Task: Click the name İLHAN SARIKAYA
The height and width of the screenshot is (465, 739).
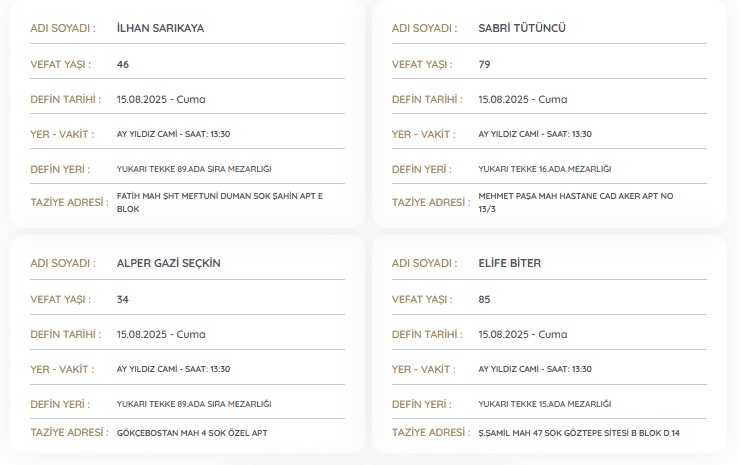Action: click(x=160, y=28)
